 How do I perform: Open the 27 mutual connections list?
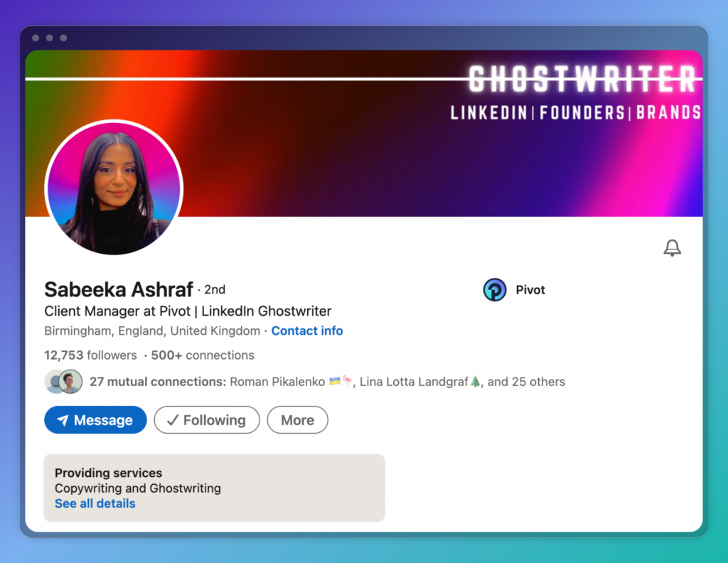click(158, 382)
